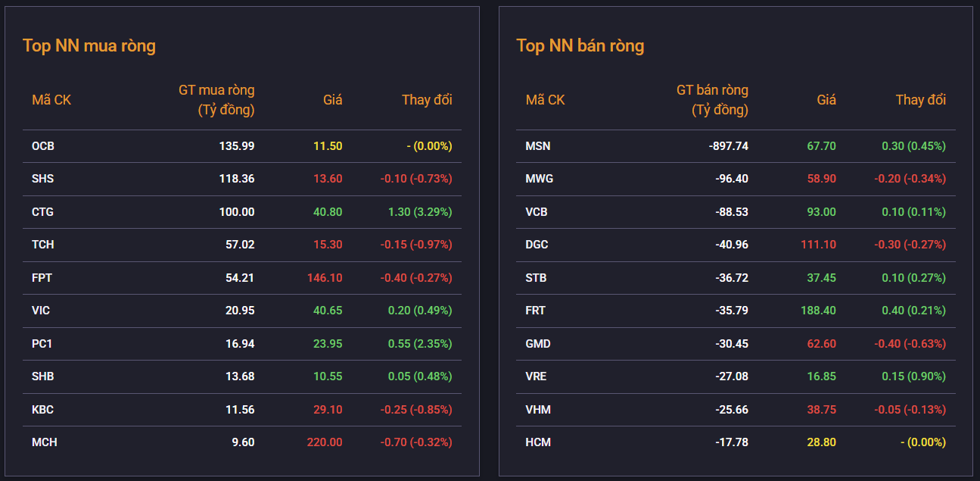Click CTG change 1.30 (3.29%)
This screenshot has width=980, height=481.
(x=420, y=212)
